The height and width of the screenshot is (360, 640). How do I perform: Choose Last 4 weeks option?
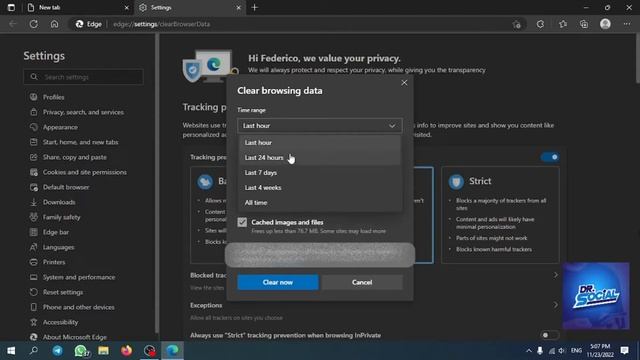point(320,188)
